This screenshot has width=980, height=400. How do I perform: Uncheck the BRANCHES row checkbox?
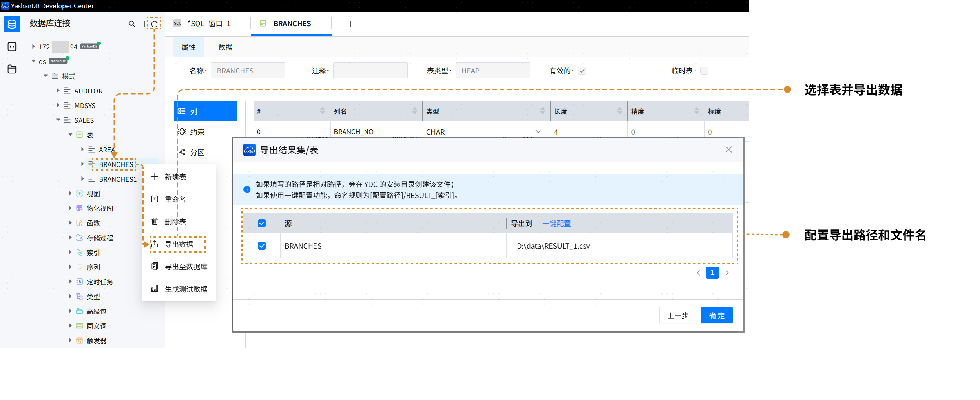[262, 246]
